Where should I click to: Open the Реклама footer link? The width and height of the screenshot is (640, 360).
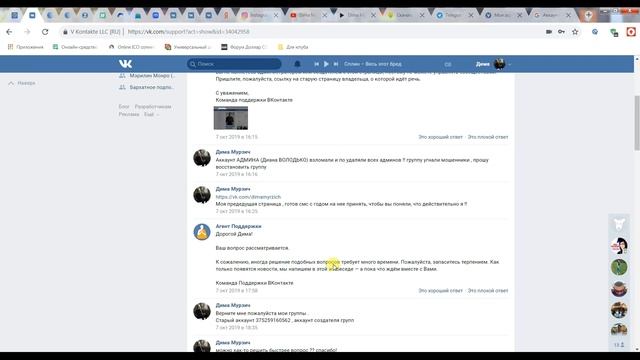click(129, 114)
